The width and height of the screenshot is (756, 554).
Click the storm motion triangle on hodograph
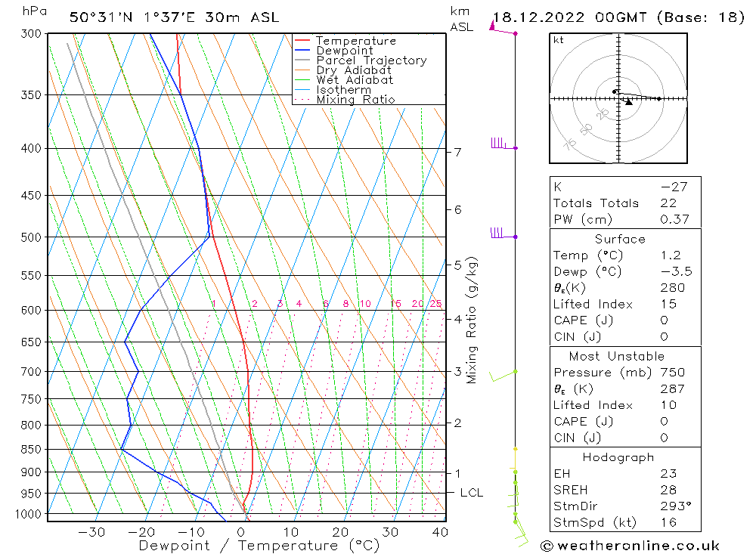pyautogui.click(x=628, y=102)
